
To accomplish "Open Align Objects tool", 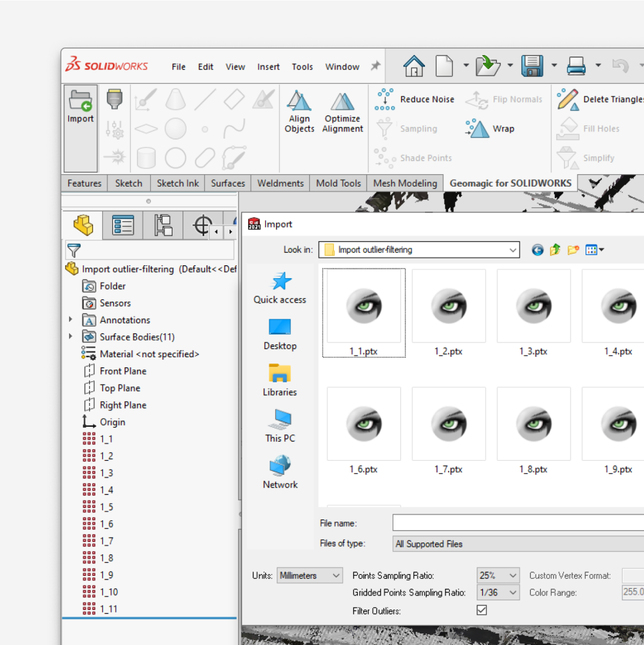I will pos(299,111).
